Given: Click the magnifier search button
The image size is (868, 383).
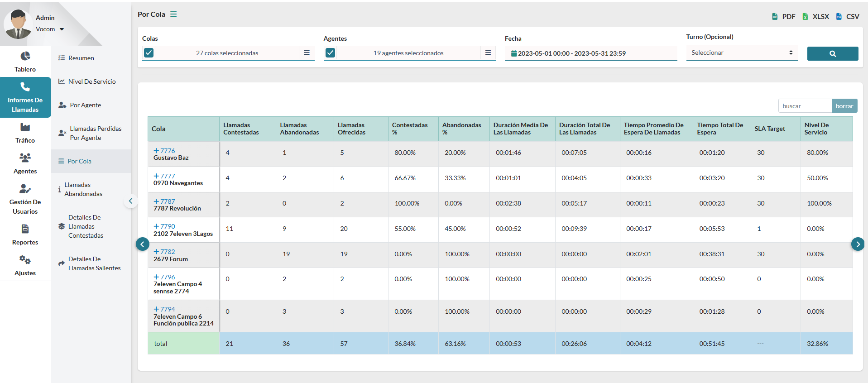Looking at the screenshot, I should tap(832, 53).
